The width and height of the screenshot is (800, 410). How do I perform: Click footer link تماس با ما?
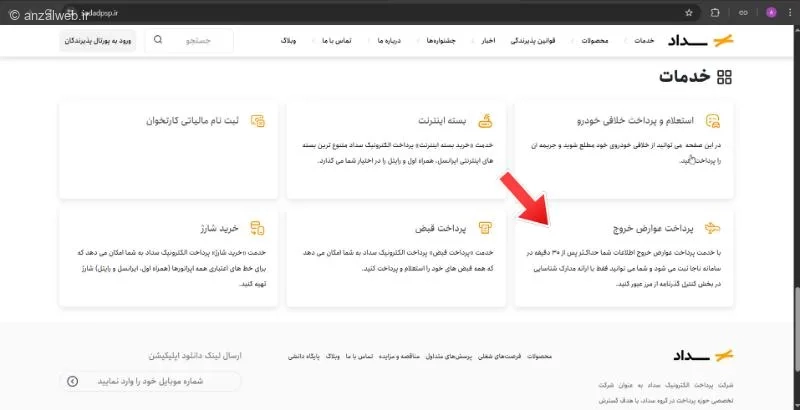point(359,356)
